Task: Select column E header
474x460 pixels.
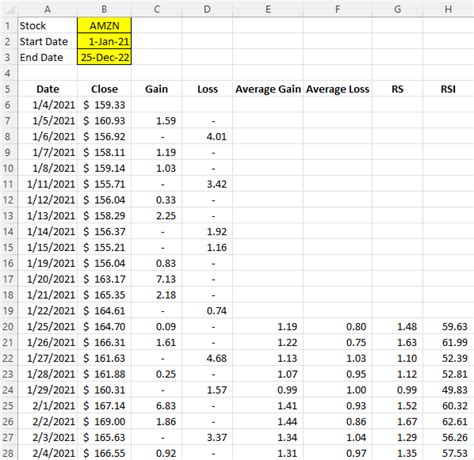Action: 268,9
